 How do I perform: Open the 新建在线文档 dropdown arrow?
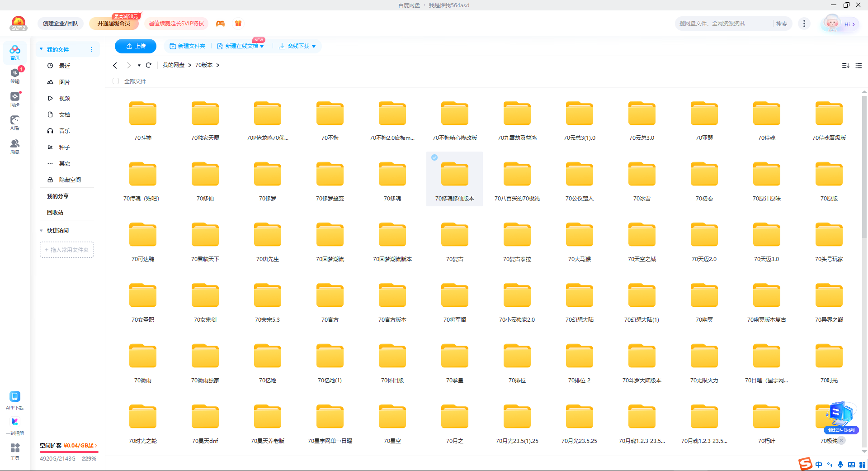pyautogui.click(x=262, y=46)
